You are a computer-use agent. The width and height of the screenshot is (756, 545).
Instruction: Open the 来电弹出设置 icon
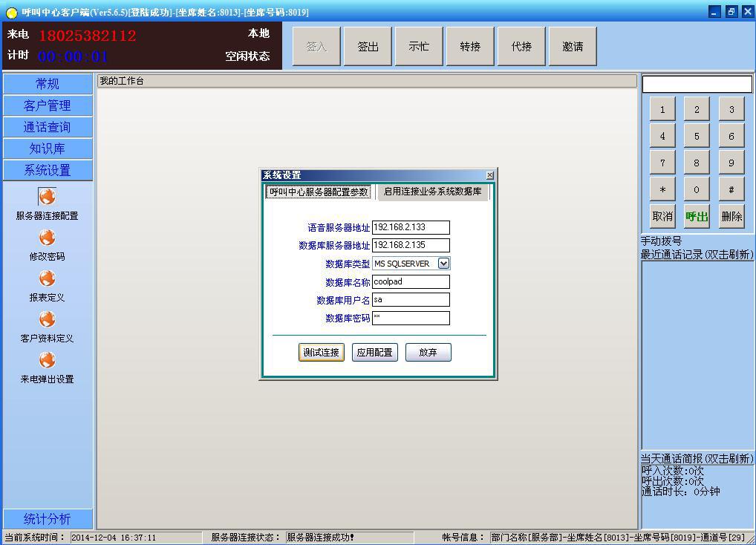coord(47,361)
